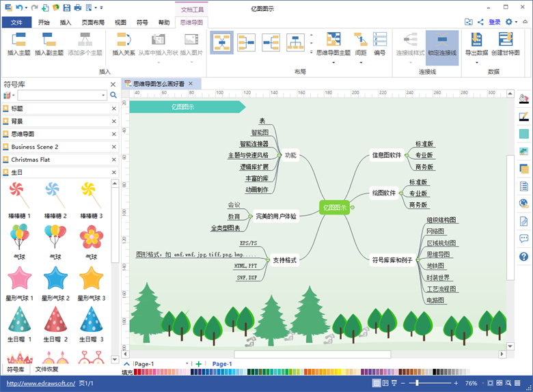The image size is (533, 392).
Task: Pick the black swatch in the fill color bar
Action: coord(435,372)
